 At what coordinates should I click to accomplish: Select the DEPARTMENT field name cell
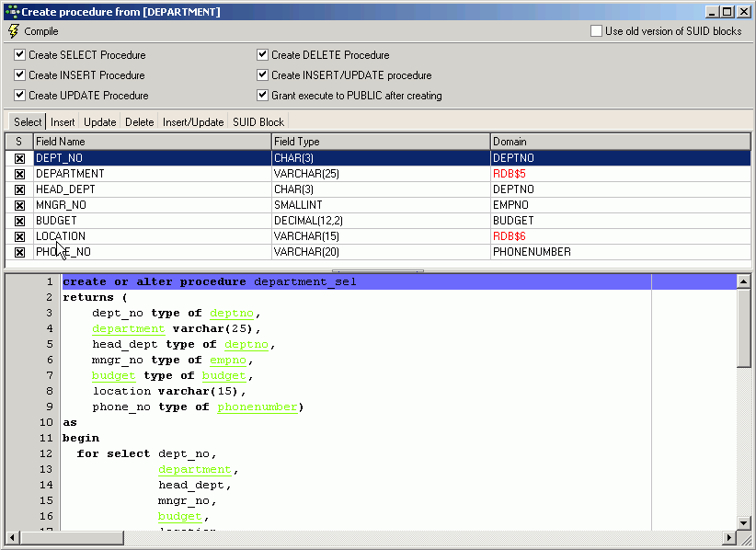[153, 174]
